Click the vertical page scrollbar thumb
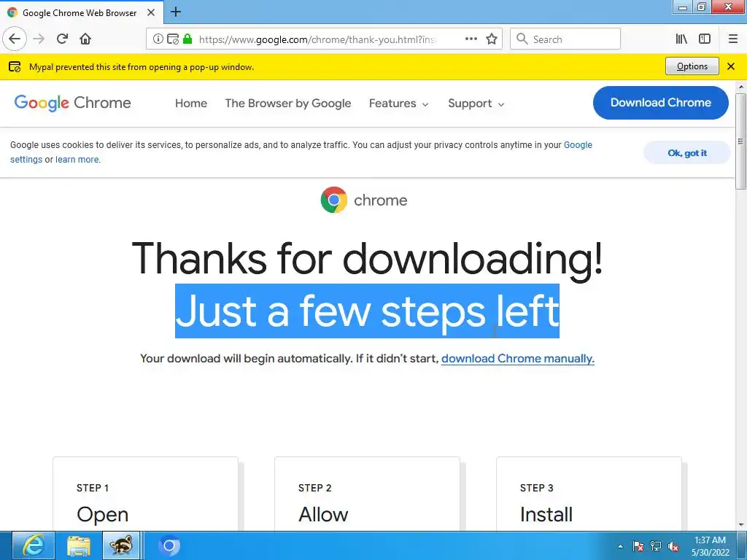The height and width of the screenshot is (560, 747). point(740,141)
